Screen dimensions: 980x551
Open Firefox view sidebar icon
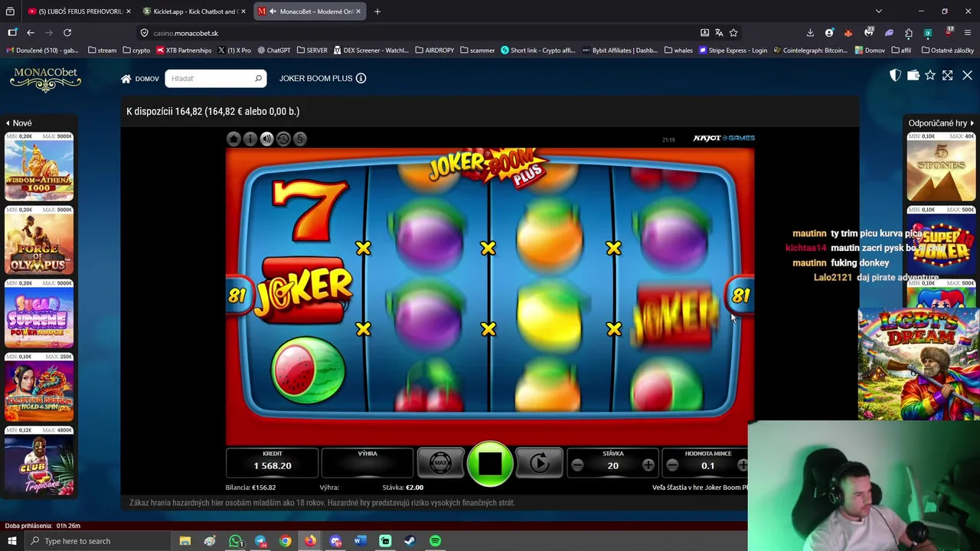pyautogui.click(x=12, y=33)
